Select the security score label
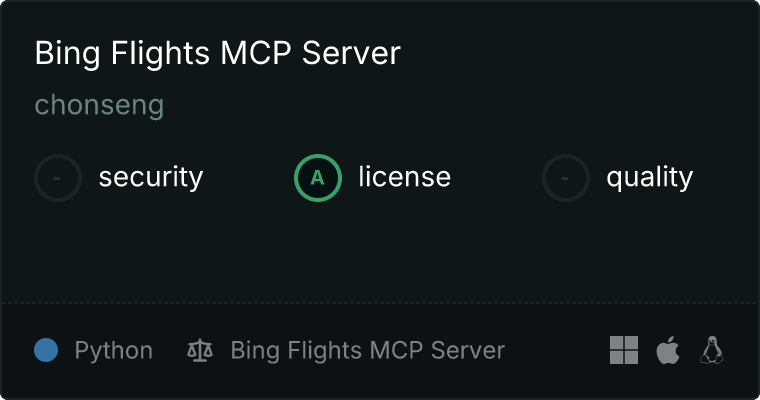760x400 pixels. pyautogui.click(x=151, y=177)
